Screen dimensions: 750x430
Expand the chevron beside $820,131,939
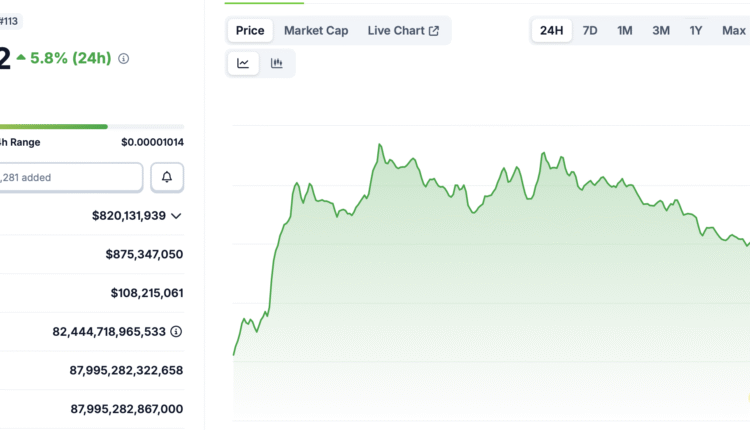pos(177,215)
